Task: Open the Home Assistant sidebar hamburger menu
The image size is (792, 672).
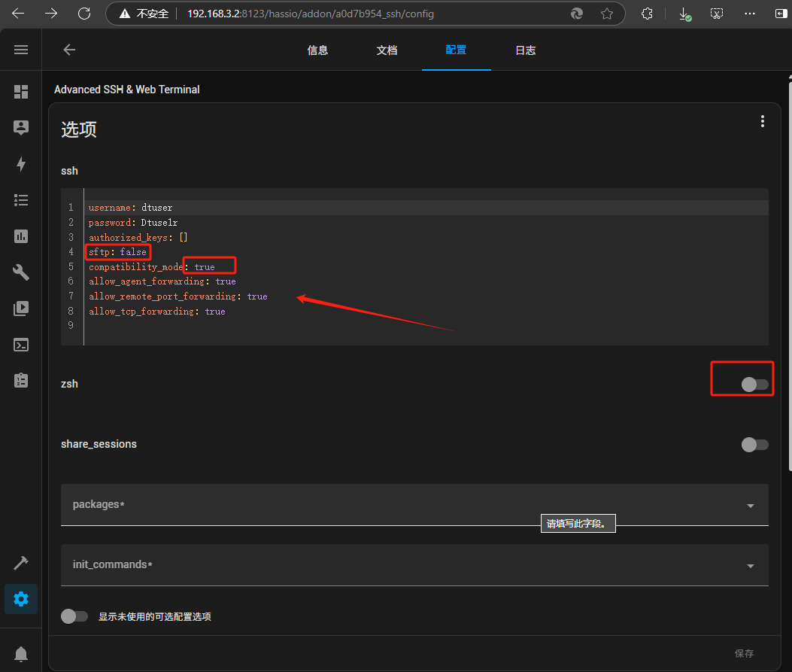Action: tap(21, 50)
